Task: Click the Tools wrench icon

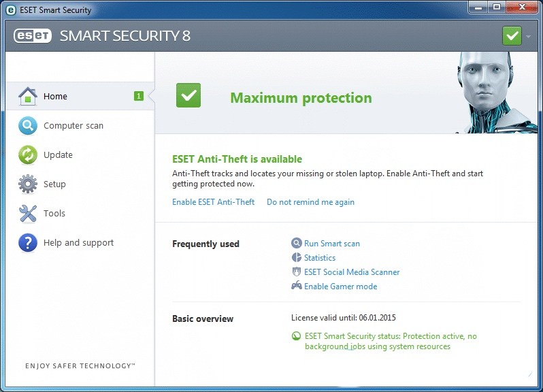Action: (28, 214)
